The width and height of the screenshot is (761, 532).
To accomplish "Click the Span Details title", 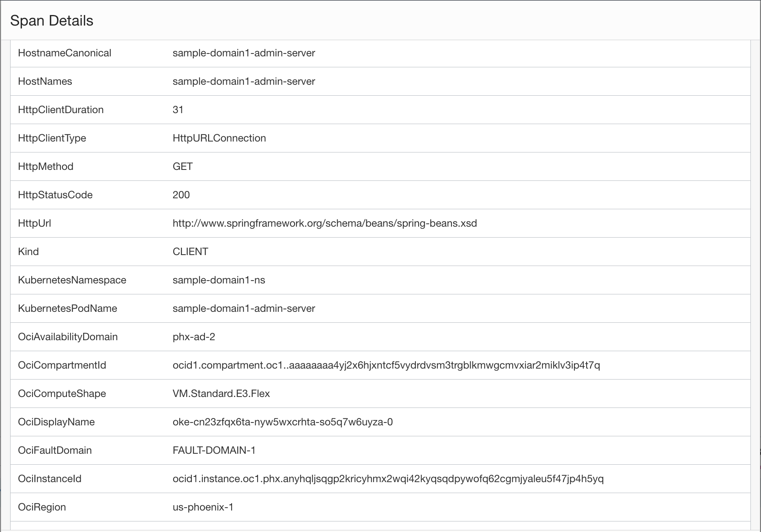I will pos(52,21).
